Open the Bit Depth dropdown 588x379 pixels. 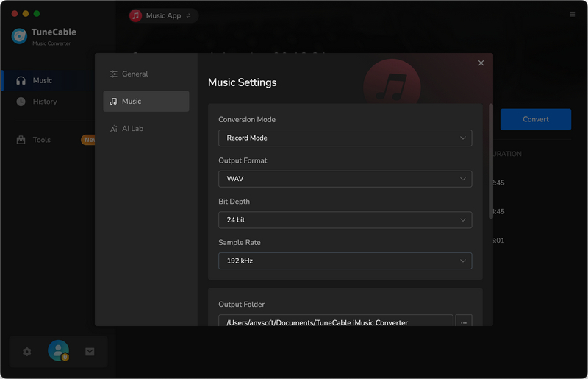[345, 220]
